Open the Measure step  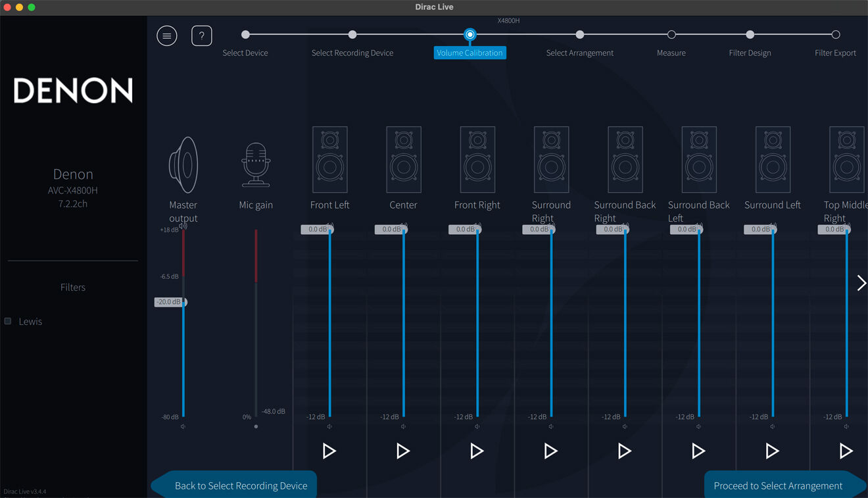671,35
